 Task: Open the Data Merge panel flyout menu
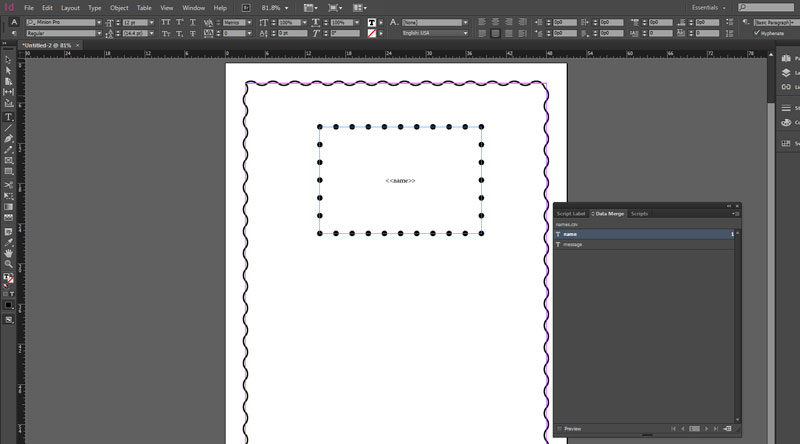tap(735, 214)
